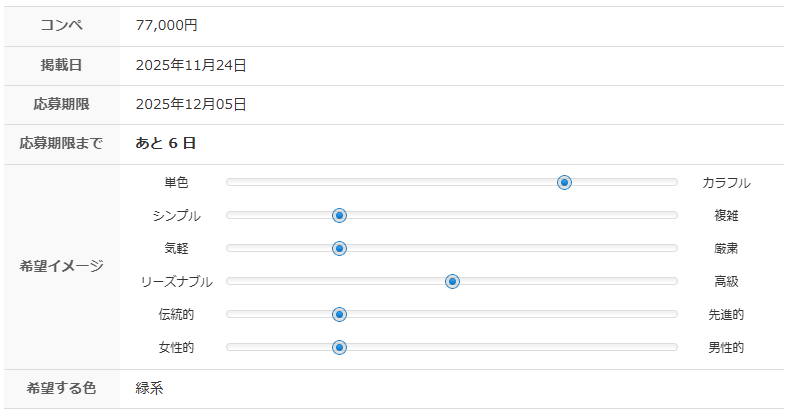Click the deadline date 2025年12月05日
The image size is (785, 410).
click(x=191, y=104)
